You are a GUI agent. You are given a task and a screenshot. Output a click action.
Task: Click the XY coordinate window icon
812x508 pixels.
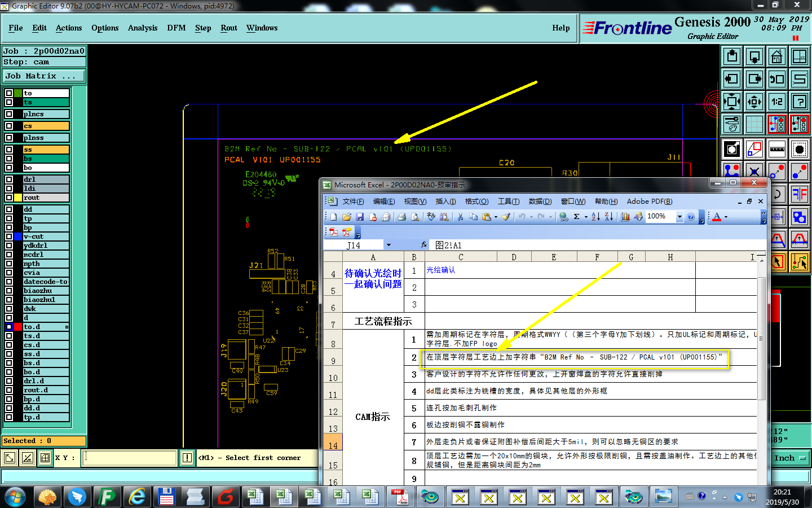(800, 56)
